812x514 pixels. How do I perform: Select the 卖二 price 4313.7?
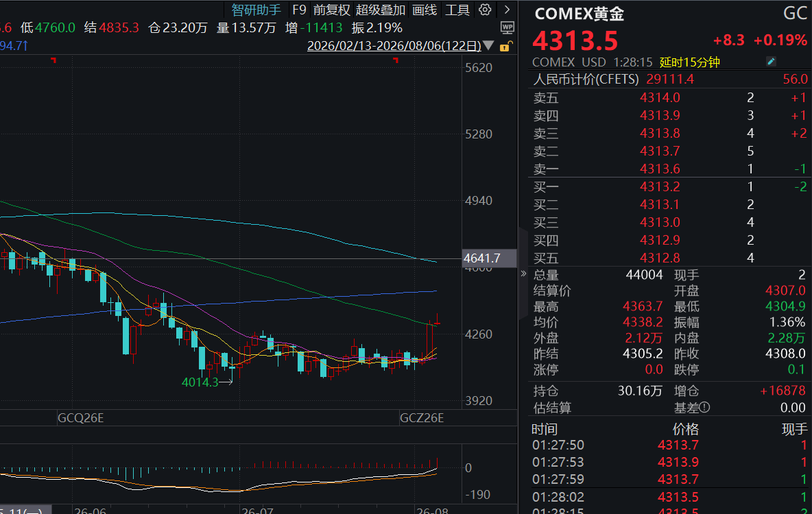pyautogui.click(x=660, y=151)
